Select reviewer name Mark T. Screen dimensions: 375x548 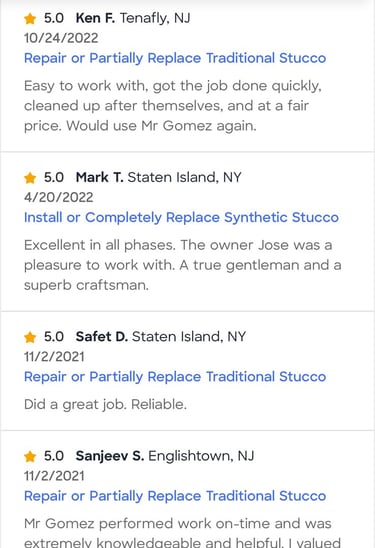coord(100,177)
